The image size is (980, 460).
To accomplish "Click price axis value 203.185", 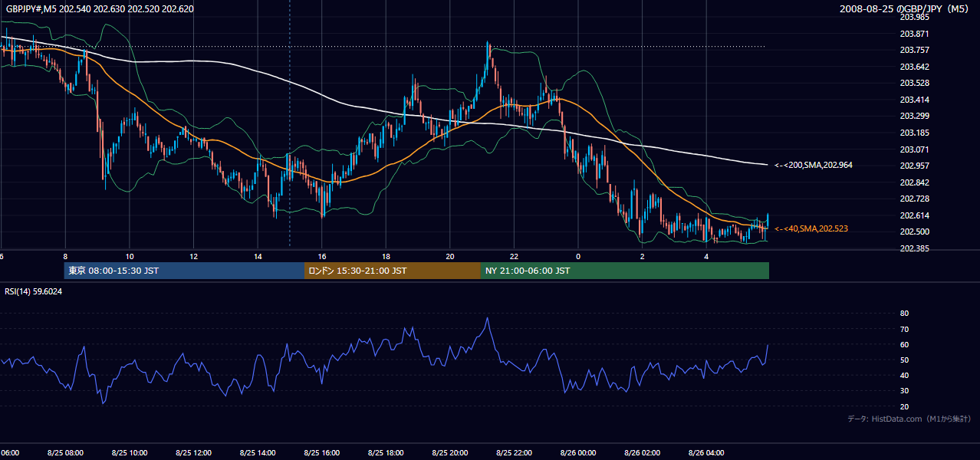I will click(914, 133).
